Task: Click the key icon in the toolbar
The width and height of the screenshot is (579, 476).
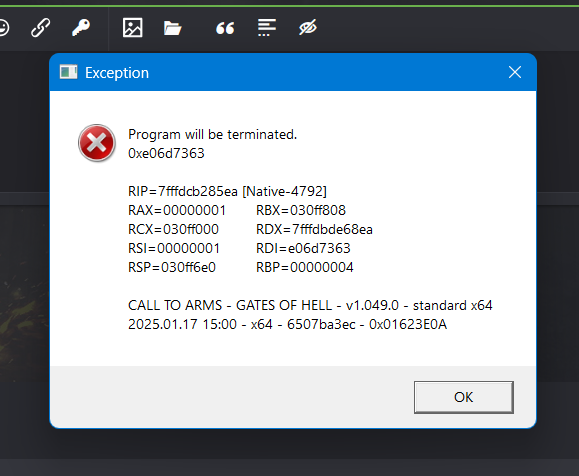Action: pyautogui.click(x=81, y=28)
